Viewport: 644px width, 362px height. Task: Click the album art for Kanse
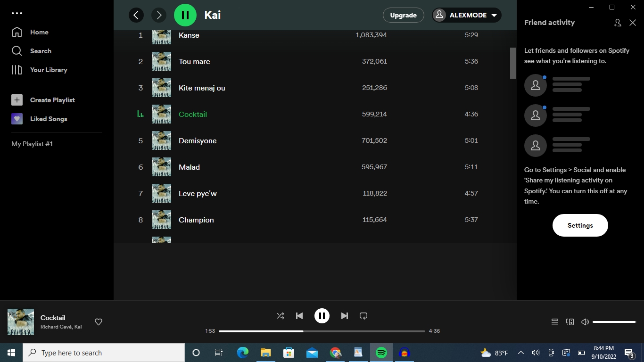pos(162,37)
